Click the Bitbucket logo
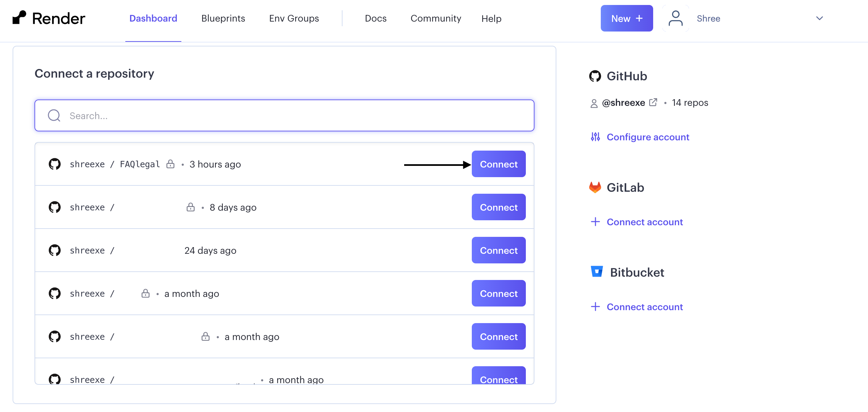Screen dimensions: 868x412 pyautogui.click(x=597, y=272)
